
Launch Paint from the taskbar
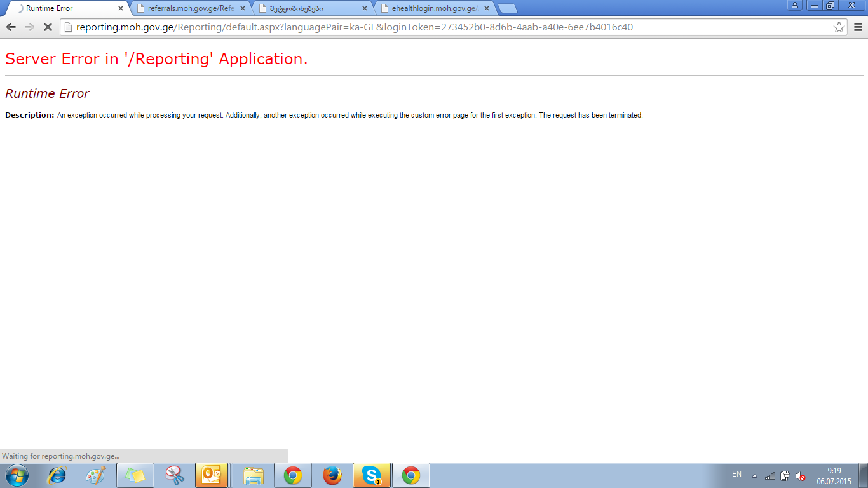click(96, 475)
